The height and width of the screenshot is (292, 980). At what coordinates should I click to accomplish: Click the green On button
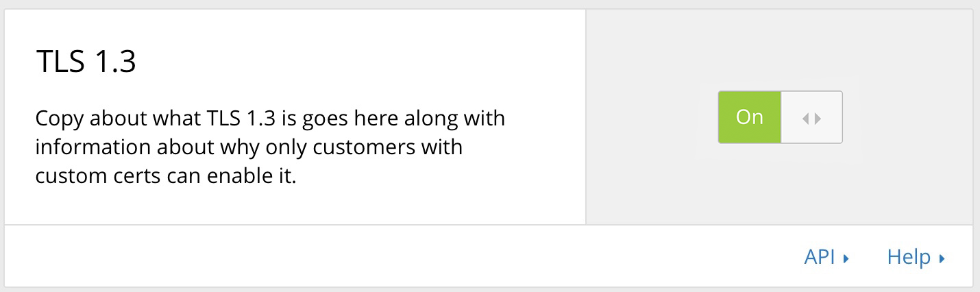click(749, 117)
